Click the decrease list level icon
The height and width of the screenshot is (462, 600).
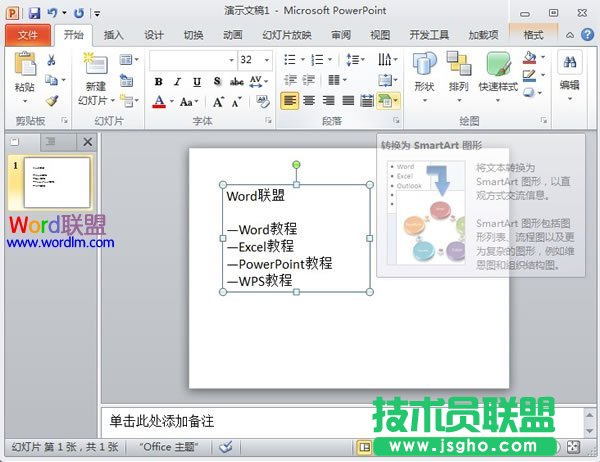coord(290,80)
